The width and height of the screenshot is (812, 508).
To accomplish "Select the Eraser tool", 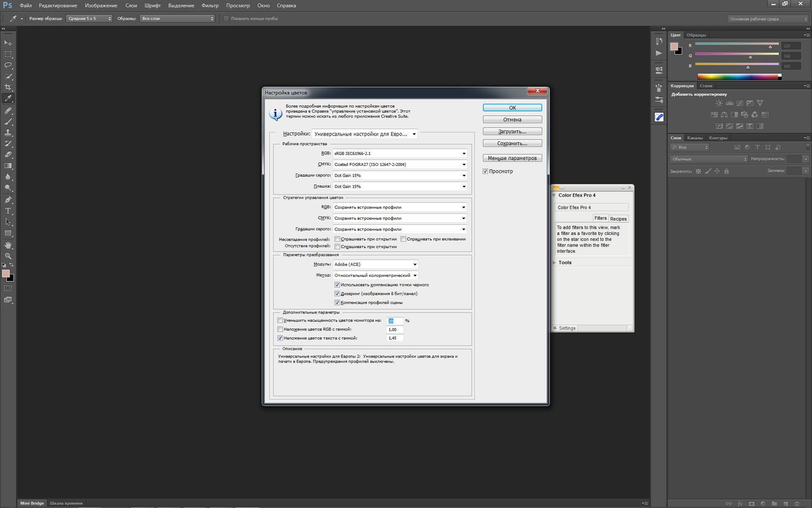I will click(8, 155).
